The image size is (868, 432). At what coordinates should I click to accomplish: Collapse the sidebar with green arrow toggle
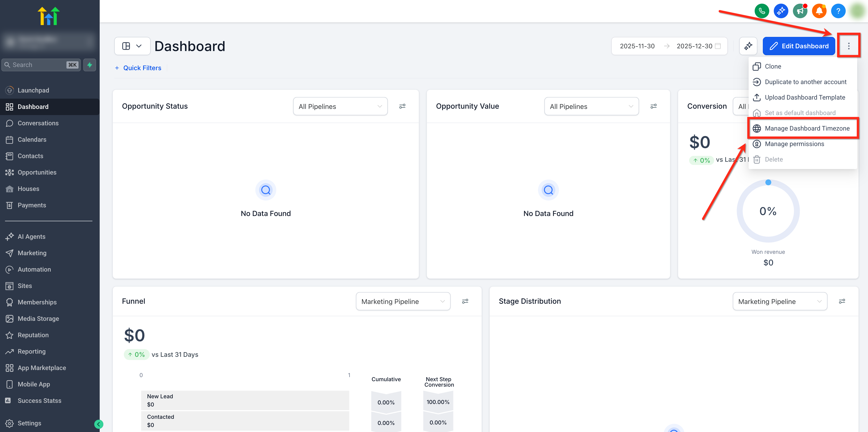click(99, 424)
